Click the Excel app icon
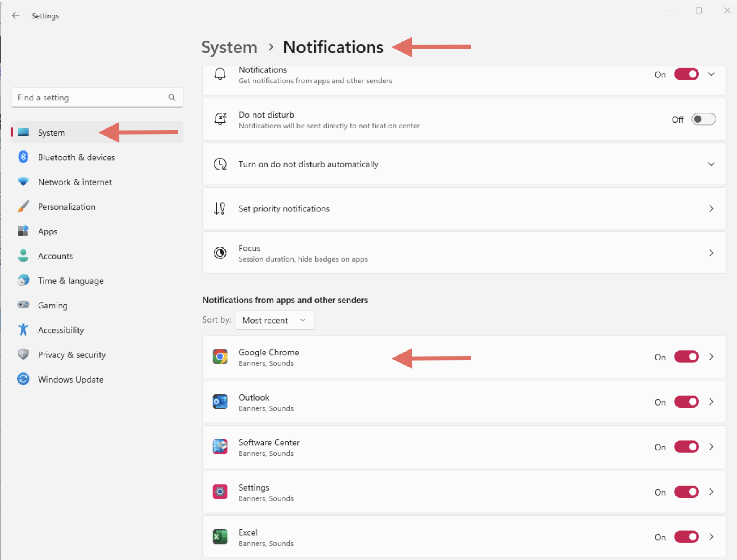 click(220, 537)
